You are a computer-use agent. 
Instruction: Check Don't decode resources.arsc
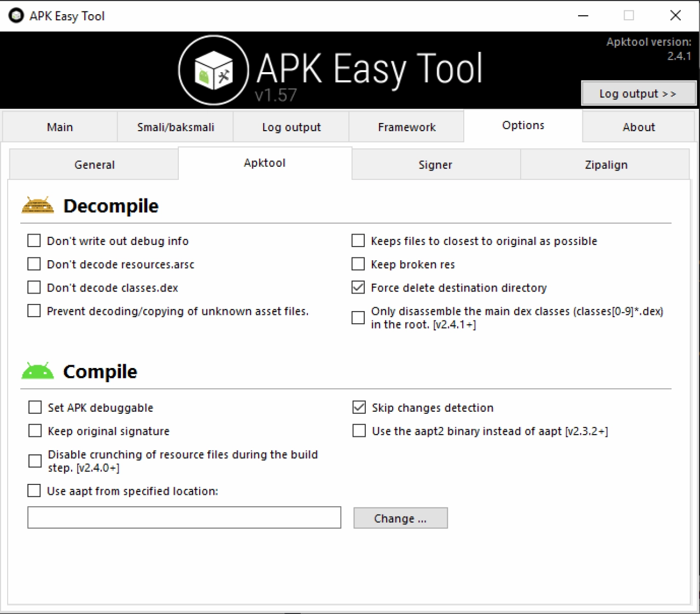click(34, 265)
